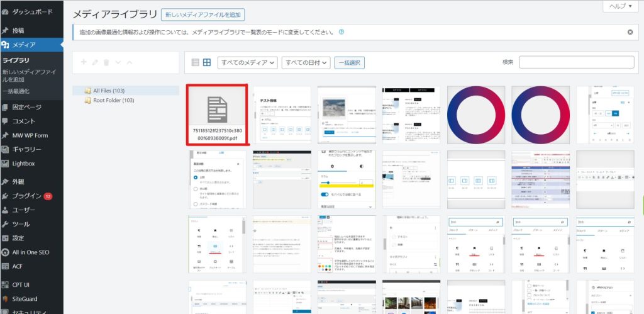The width and height of the screenshot is (644, 314).
Task: Open the すべてのメディア filter dropdown
Action: pyautogui.click(x=247, y=62)
